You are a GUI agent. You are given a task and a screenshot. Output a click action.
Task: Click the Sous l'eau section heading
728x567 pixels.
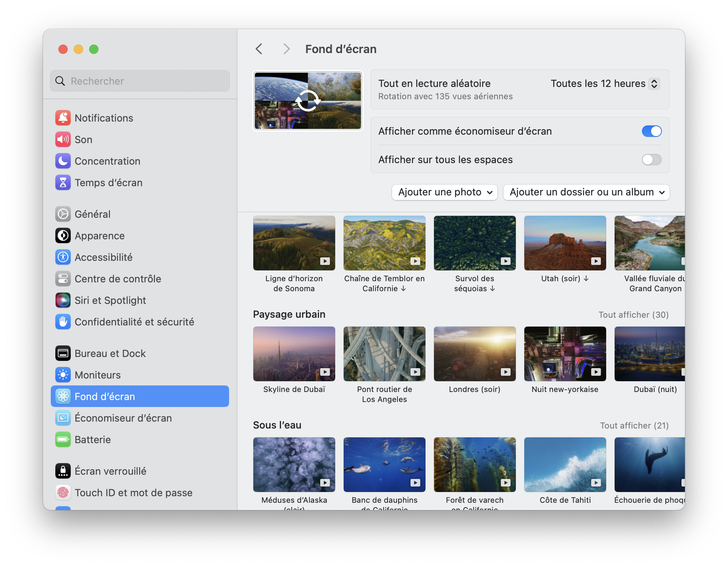coord(277,425)
